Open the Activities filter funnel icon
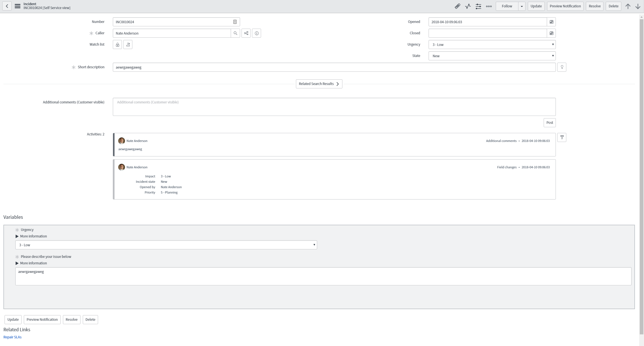Viewport: 644px width, 346px height. pos(562,137)
